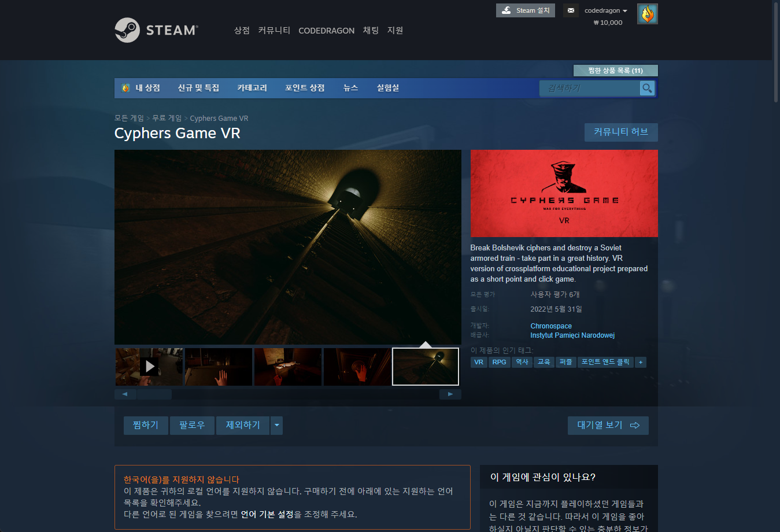The width and height of the screenshot is (780, 532).
Task: Click the Cyphers Game VR breadcrumb
Action: pyautogui.click(x=219, y=119)
